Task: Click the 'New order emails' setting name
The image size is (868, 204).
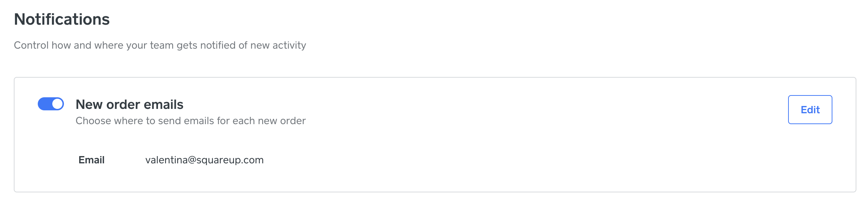Action: [x=129, y=105]
